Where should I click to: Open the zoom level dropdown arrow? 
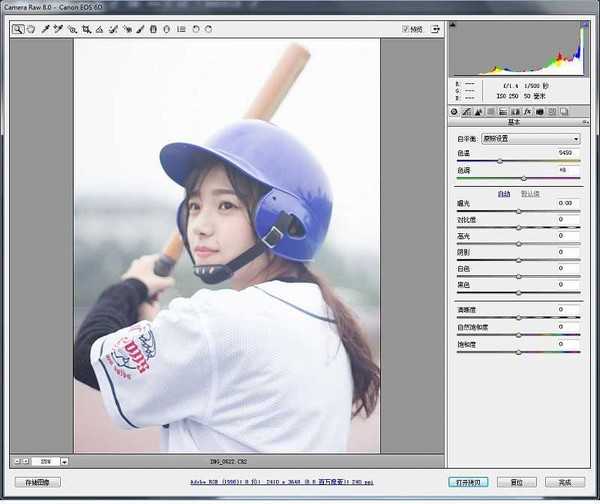64,461
